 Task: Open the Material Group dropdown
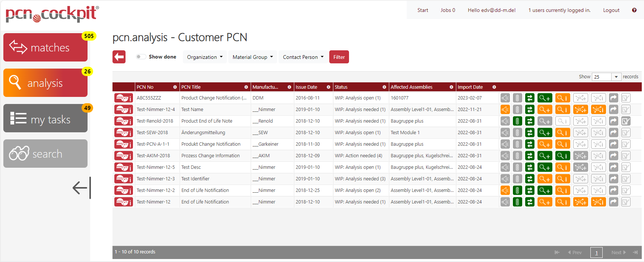(253, 57)
